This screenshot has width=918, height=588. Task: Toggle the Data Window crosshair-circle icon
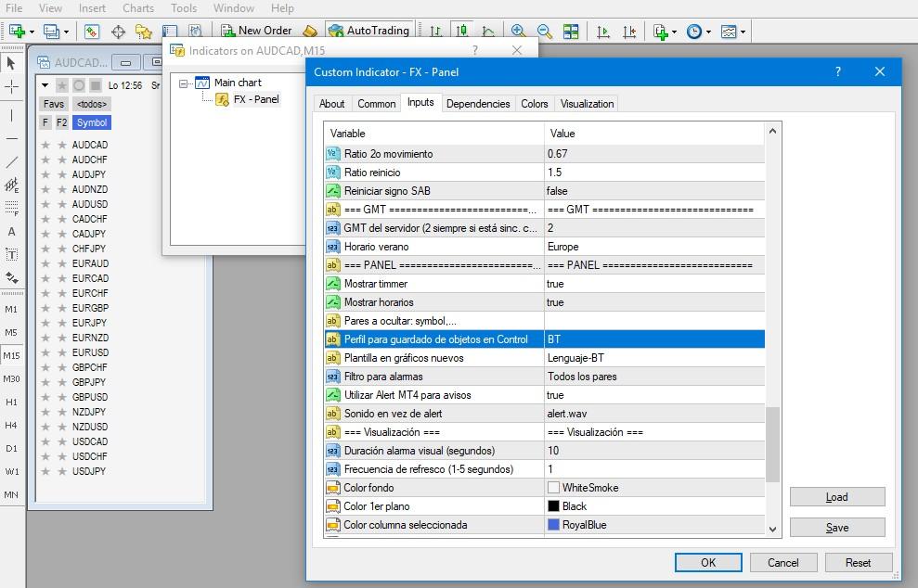(118, 31)
